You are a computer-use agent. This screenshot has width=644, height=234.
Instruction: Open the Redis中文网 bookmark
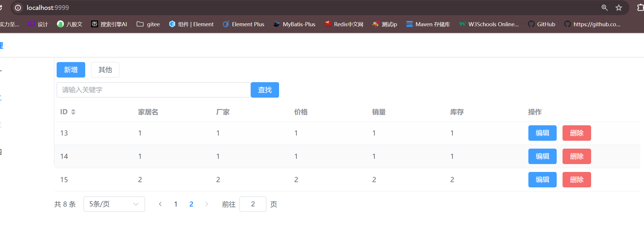pos(344,24)
